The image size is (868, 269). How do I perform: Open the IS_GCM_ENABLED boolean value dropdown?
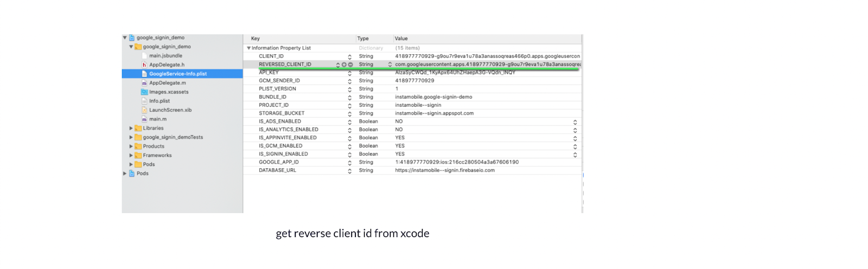[575, 146]
